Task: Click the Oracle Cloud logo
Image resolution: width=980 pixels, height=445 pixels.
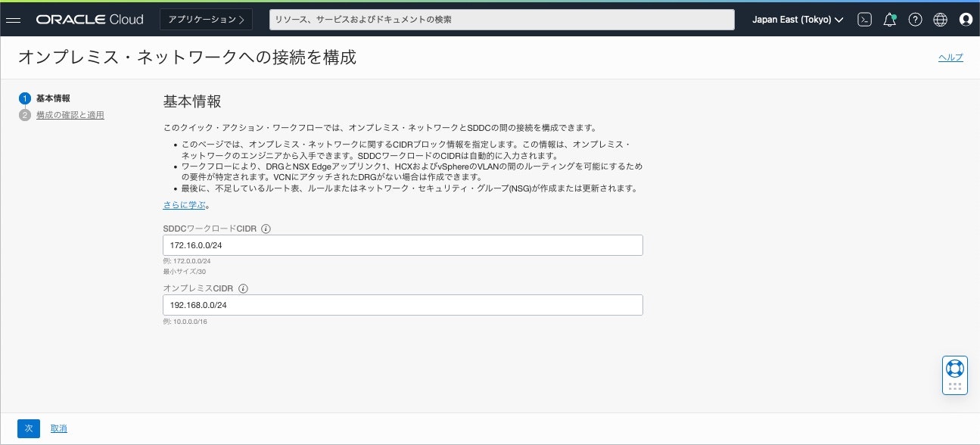Action: [89, 20]
